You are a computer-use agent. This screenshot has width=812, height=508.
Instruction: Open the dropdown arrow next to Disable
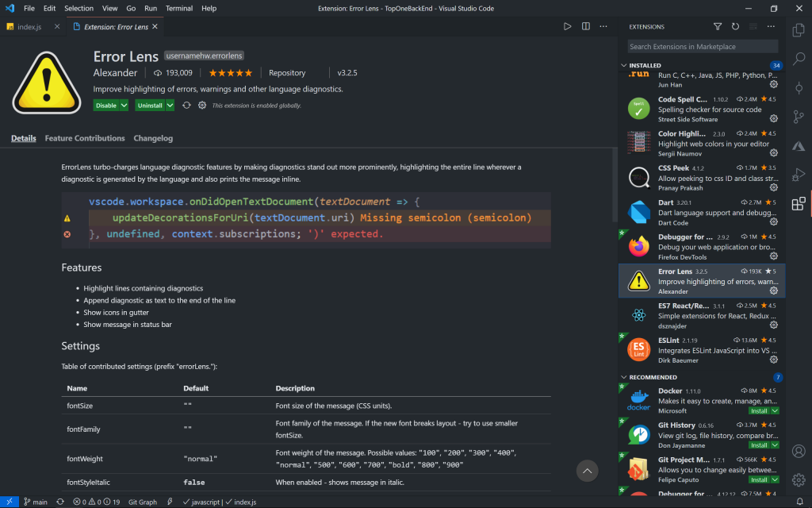pos(124,106)
